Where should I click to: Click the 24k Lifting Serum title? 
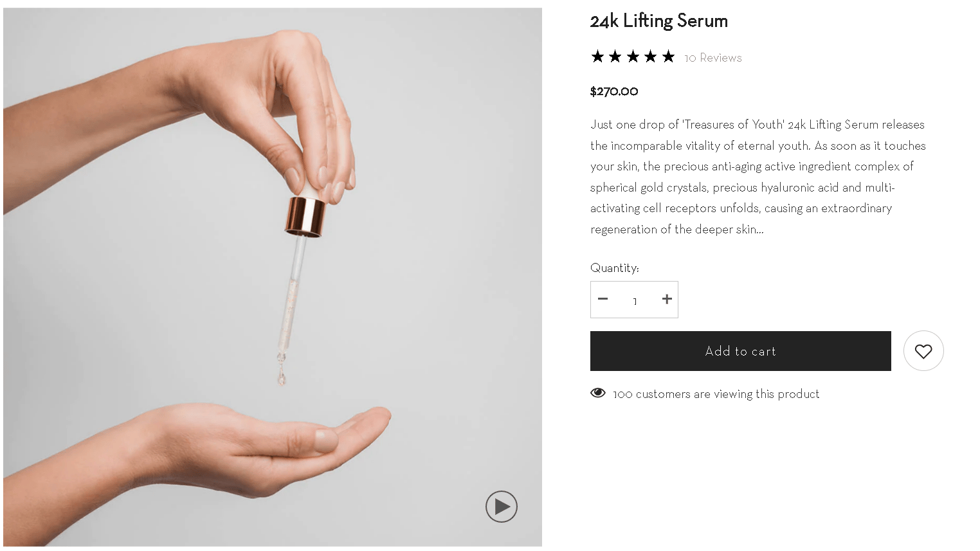coord(658,21)
